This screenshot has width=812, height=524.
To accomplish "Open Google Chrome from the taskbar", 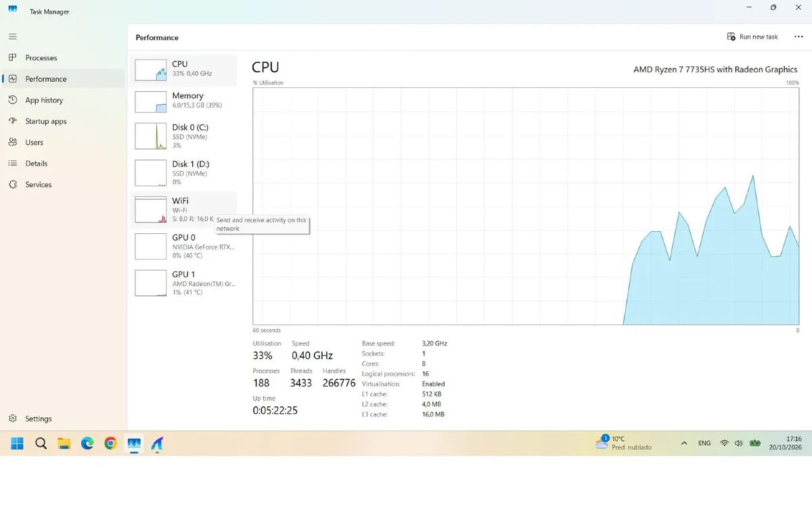I will [x=111, y=444].
